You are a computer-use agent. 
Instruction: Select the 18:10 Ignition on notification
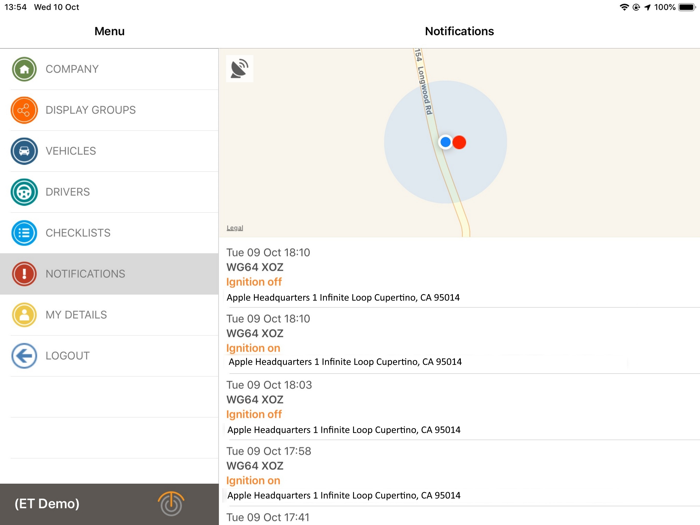click(459, 340)
